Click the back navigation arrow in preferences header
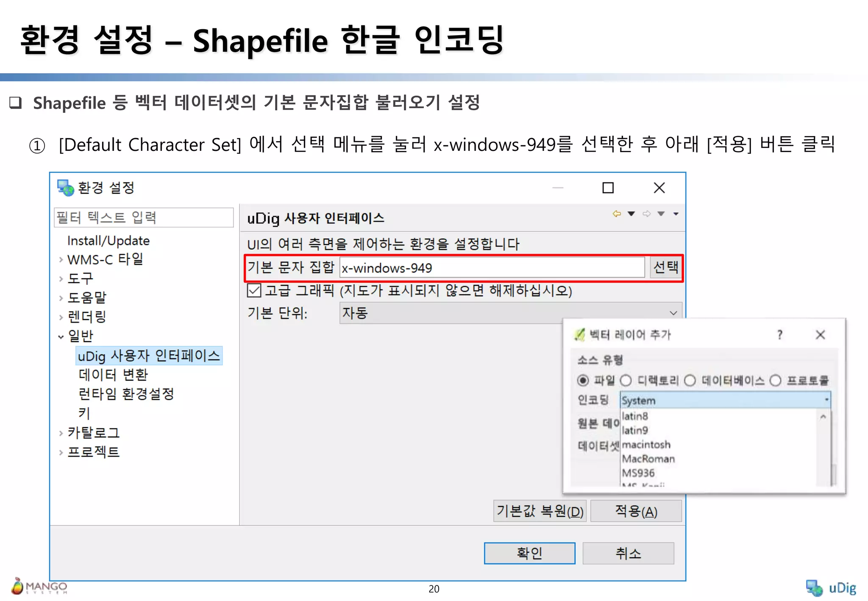The height and width of the screenshot is (601, 868). (617, 214)
